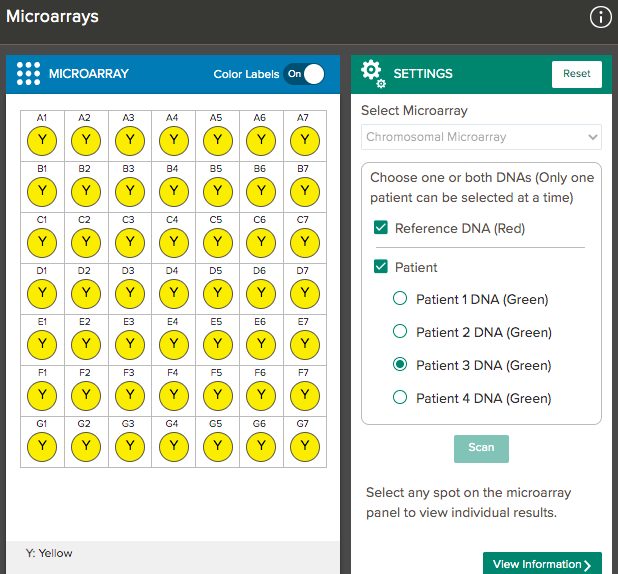Click the Scan button
This screenshot has height=574, width=618.
pos(481,449)
